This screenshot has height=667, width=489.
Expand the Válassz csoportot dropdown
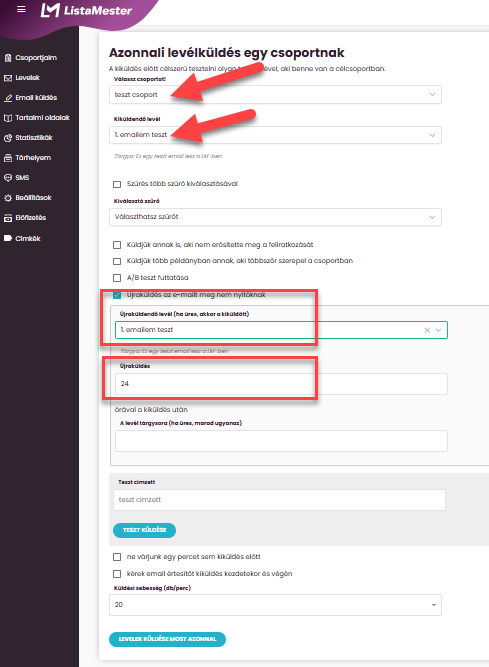click(x=275, y=94)
